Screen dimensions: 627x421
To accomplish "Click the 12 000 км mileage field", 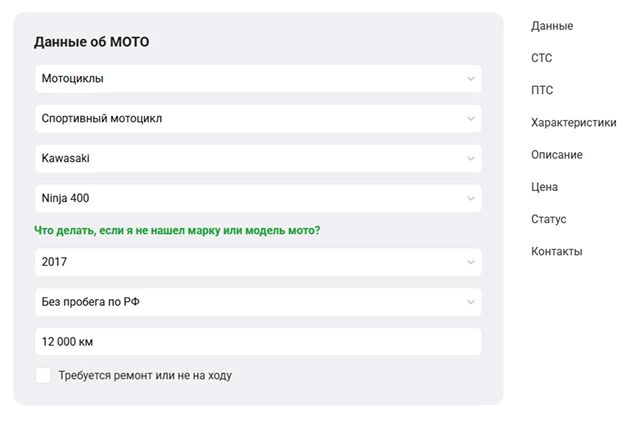I will 257,342.
